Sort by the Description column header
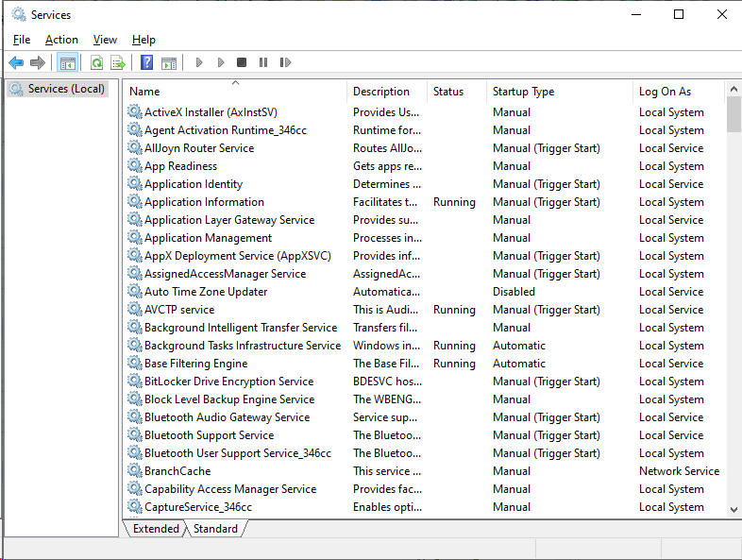The image size is (742, 560). 387,92
